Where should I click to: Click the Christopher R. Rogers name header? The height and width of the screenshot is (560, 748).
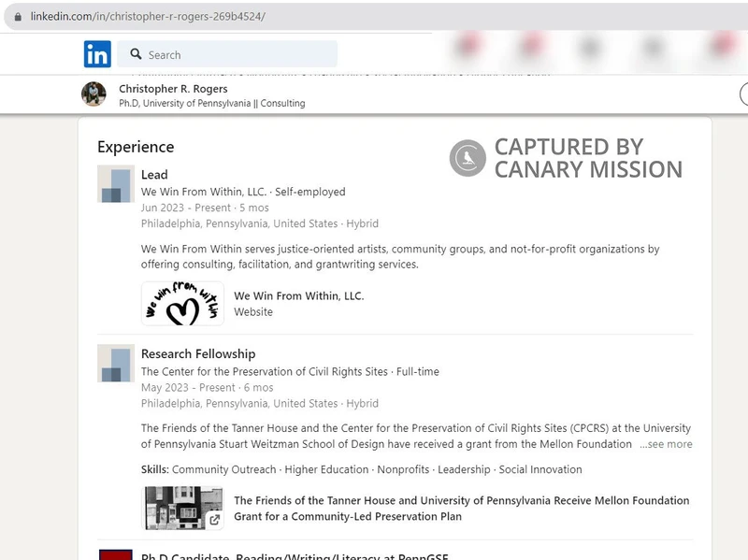(173, 89)
